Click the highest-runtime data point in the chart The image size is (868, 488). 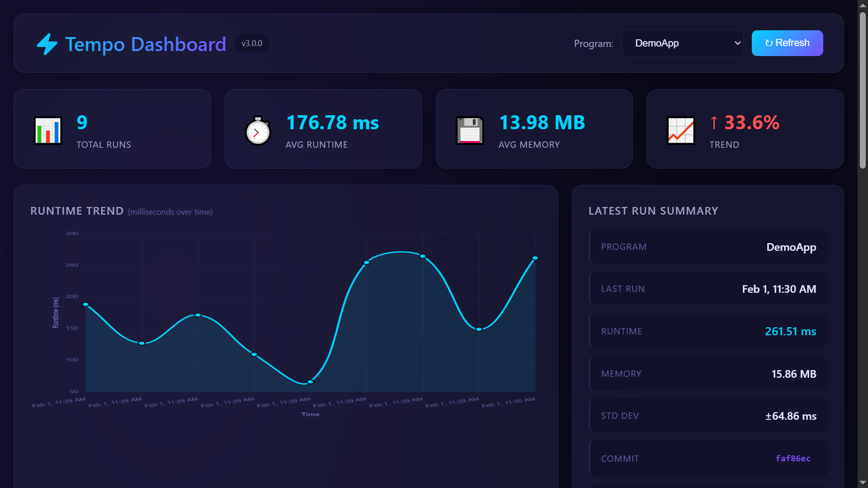click(423, 256)
